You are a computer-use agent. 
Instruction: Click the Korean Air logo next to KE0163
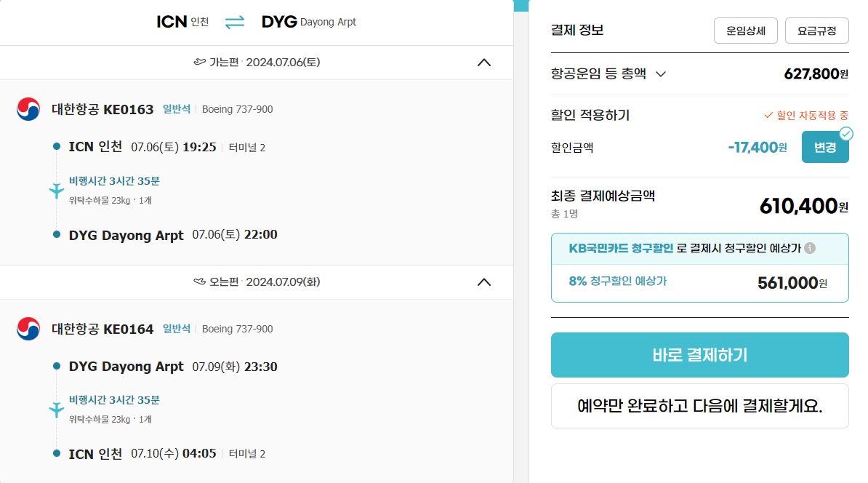tap(28, 109)
